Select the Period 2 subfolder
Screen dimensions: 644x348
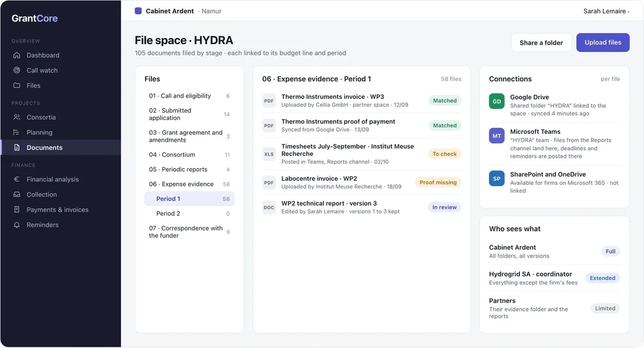[x=189, y=214]
